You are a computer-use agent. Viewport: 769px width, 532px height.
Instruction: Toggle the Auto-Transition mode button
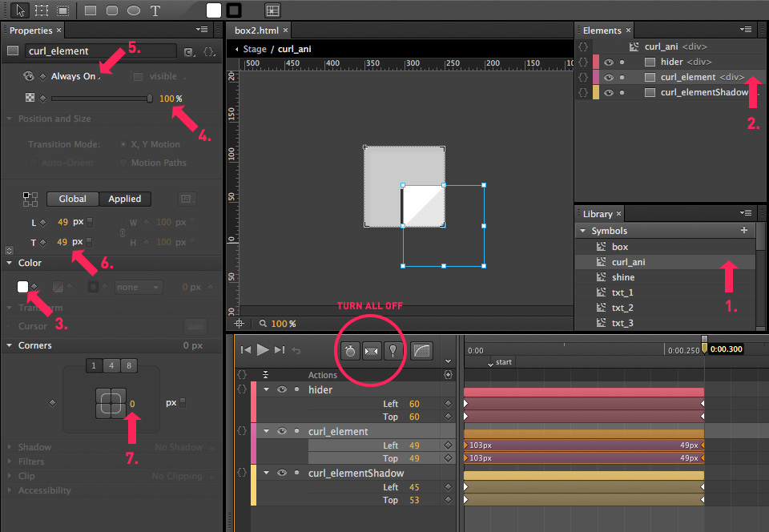(x=372, y=351)
